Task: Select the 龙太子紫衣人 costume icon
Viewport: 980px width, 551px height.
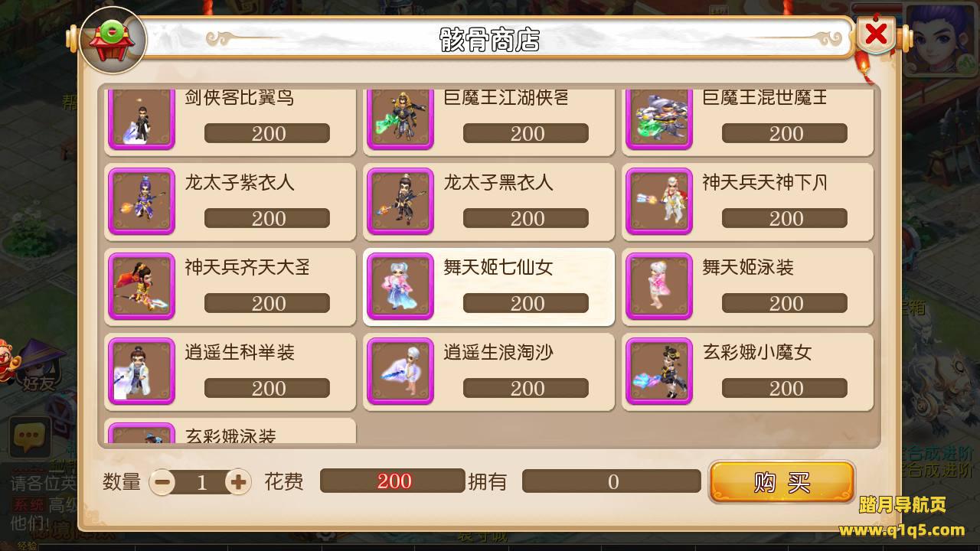Action: tap(142, 202)
